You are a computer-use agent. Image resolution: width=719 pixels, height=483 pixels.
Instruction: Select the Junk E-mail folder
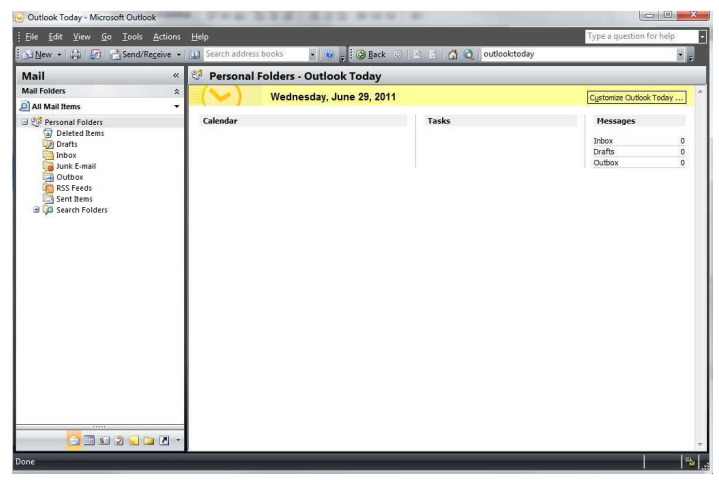[76, 166]
